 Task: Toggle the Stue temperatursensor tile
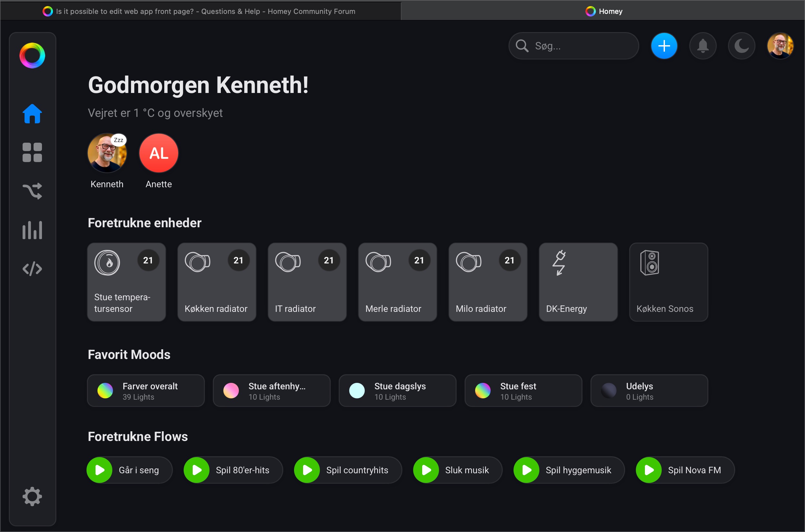point(126,281)
